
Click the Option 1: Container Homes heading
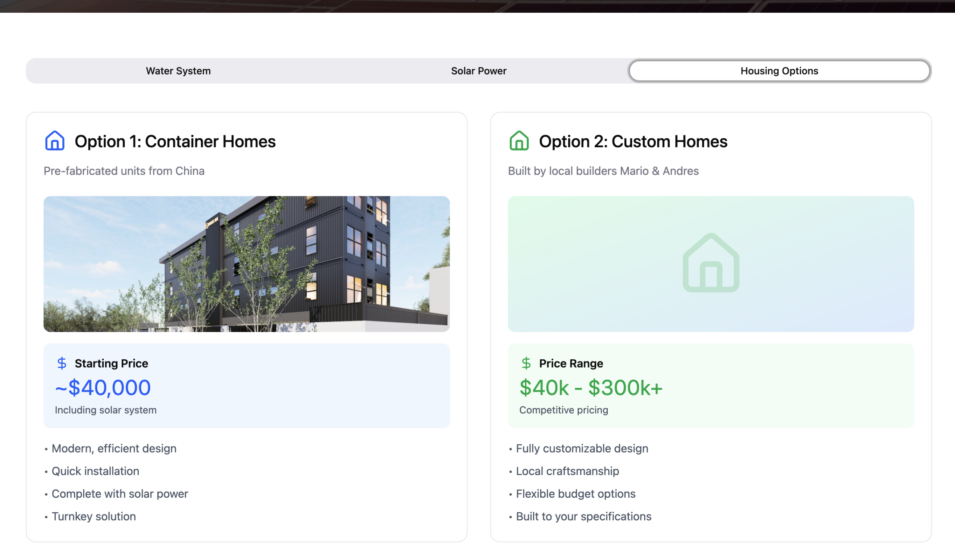[x=175, y=141]
